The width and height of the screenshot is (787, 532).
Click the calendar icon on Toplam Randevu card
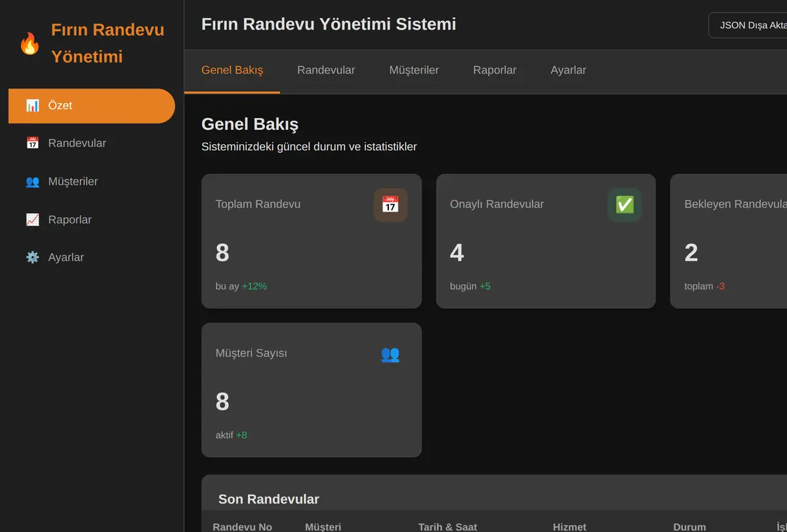tap(390, 205)
